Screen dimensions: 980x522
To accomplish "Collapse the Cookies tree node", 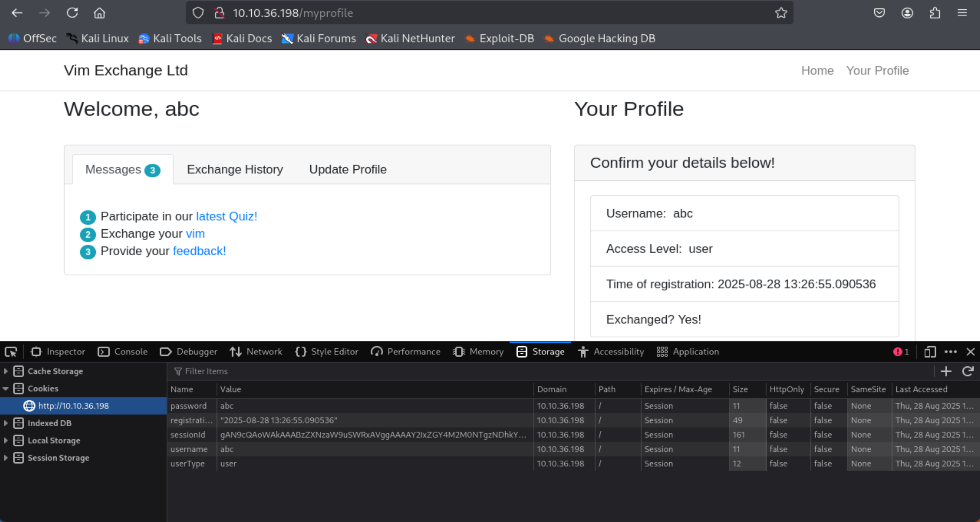I will [6, 388].
